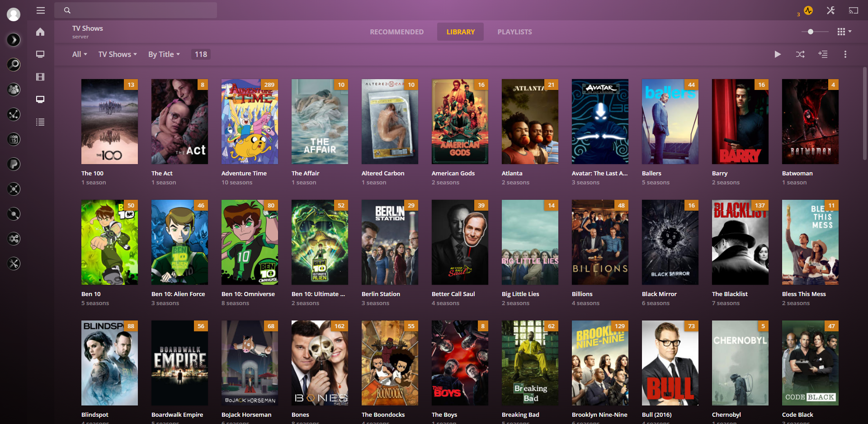
Task: Open the Barry poster
Action: pyautogui.click(x=740, y=122)
